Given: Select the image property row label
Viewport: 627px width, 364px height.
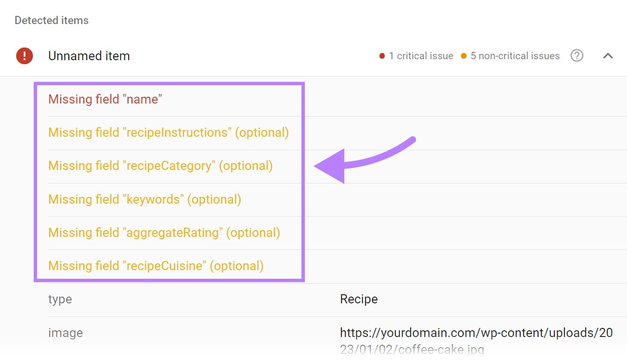Looking at the screenshot, I should pyautogui.click(x=65, y=333).
